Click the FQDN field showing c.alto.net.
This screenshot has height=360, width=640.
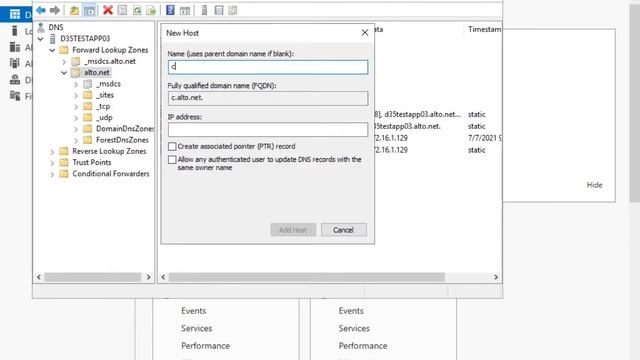pyautogui.click(x=268, y=98)
